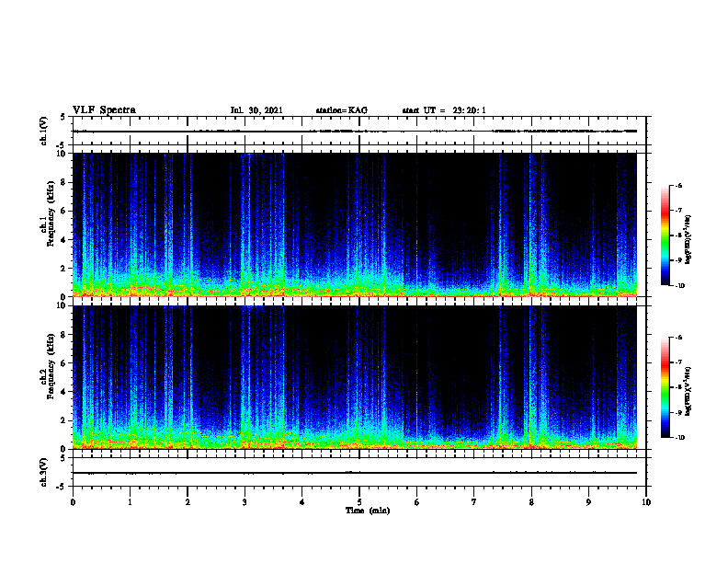The height and width of the screenshot is (563, 728).
Task: Click inside the ch.2 spectrogram plot
Action: click(355, 377)
